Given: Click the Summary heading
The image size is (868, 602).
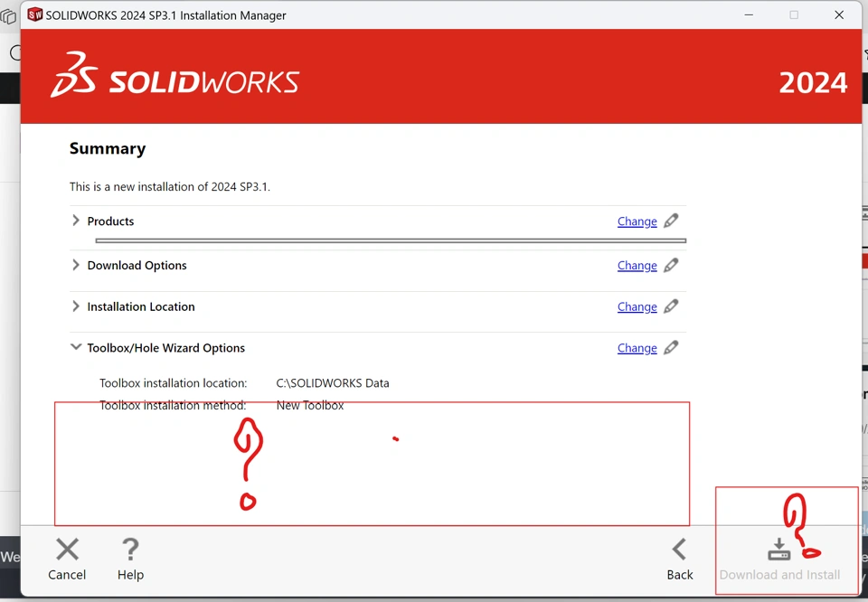Looking at the screenshot, I should pyautogui.click(x=108, y=148).
